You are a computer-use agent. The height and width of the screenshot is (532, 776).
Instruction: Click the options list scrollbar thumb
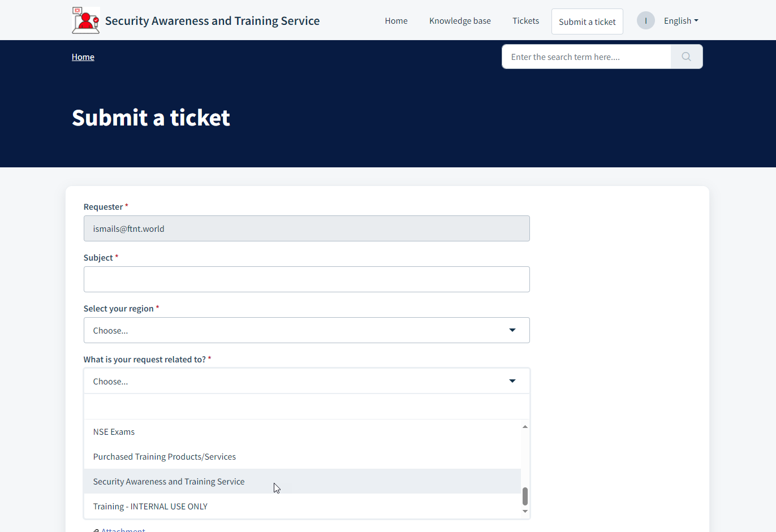[525, 496]
